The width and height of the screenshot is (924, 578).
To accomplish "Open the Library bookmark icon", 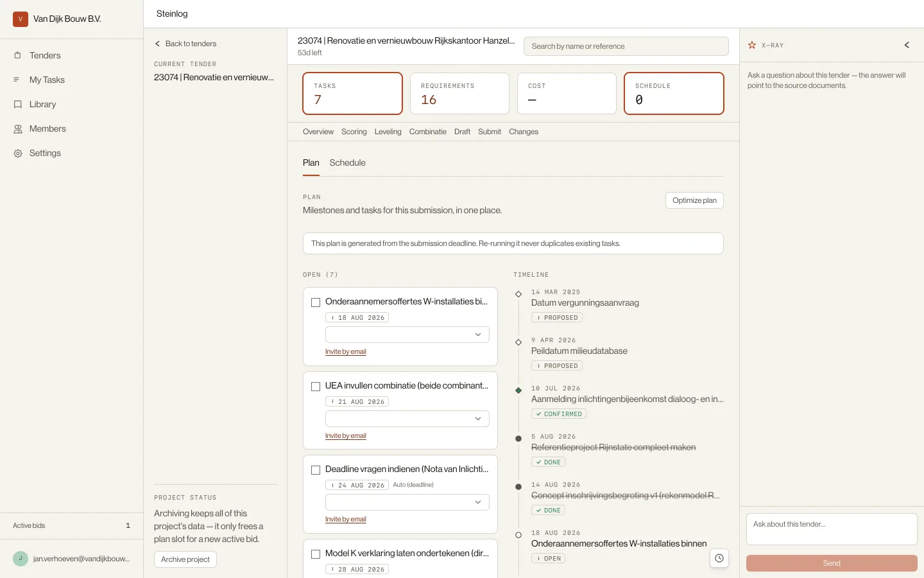I will (17, 104).
